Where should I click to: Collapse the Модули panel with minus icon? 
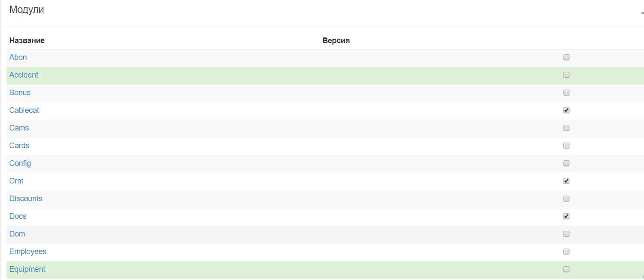[x=642, y=13]
